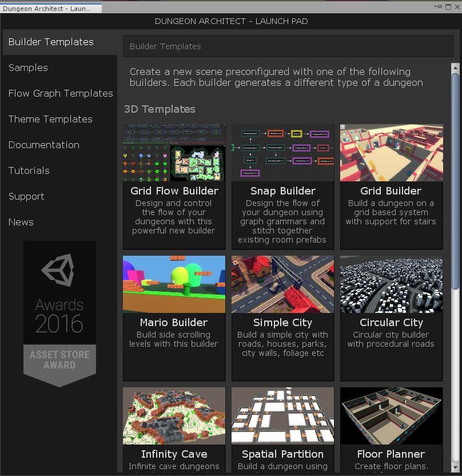The width and height of the screenshot is (462, 476).
Task: Open the Builder Templates sidebar section
Action: (x=60, y=42)
